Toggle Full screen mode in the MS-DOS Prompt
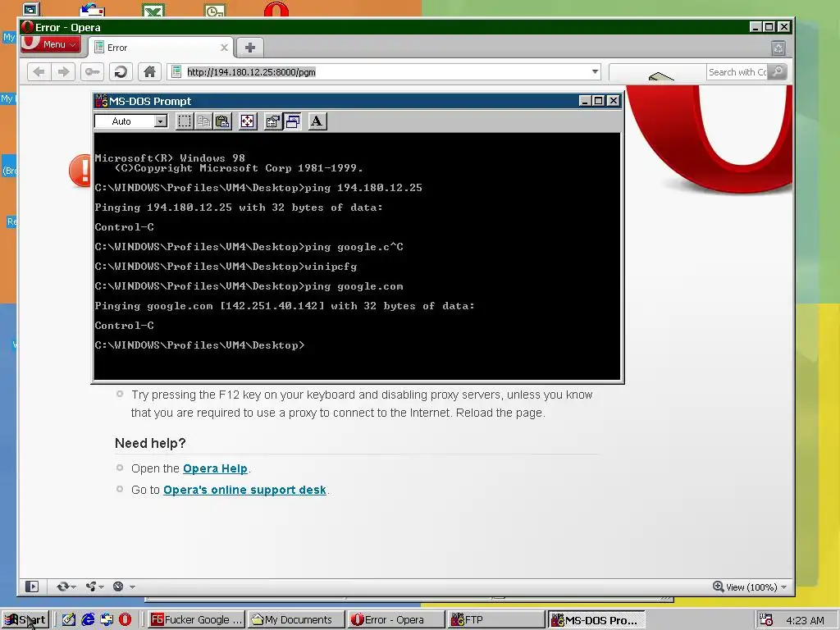This screenshot has height=630, width=840. click(248, 121)
